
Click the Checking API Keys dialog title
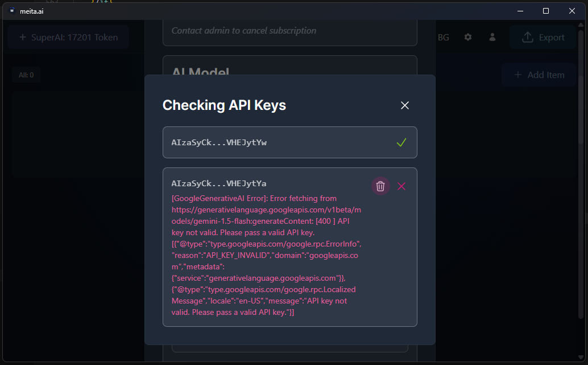click(x=224, y=105)
